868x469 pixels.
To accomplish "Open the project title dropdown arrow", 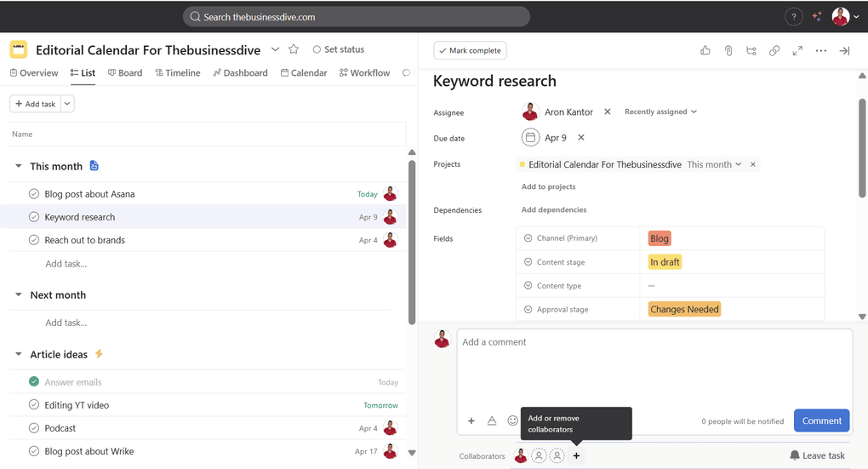I will [x=275, y=49].
